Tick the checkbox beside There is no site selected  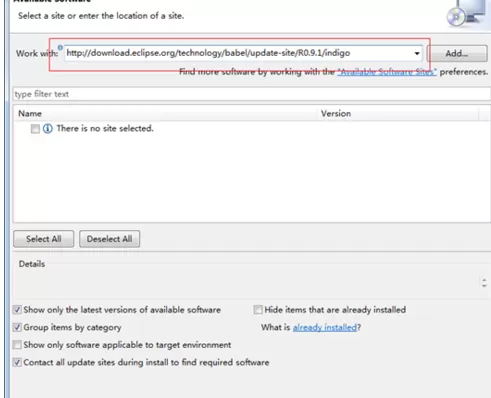[x=35, y=129]
